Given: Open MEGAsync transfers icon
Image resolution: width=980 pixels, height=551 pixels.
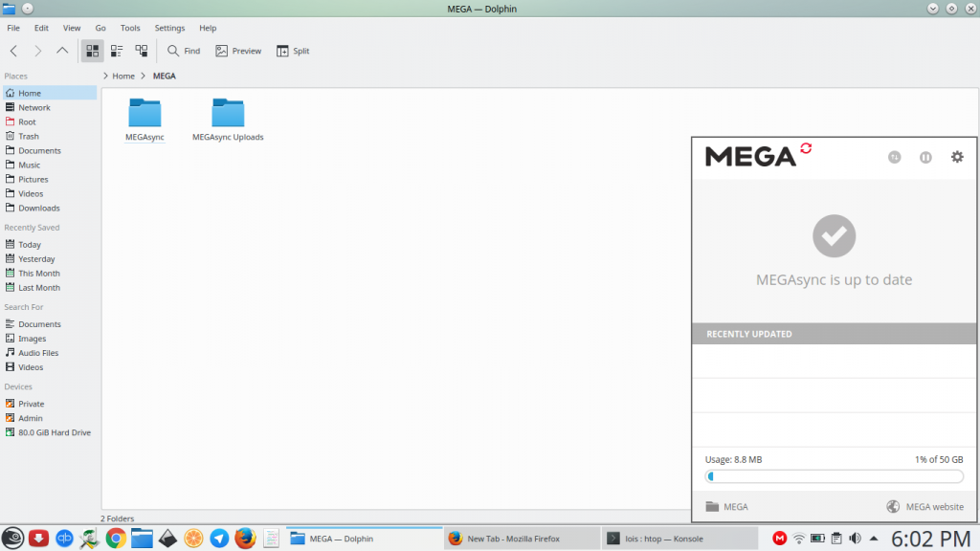Looking at the screenshot, I should click(x=895, y=158).
